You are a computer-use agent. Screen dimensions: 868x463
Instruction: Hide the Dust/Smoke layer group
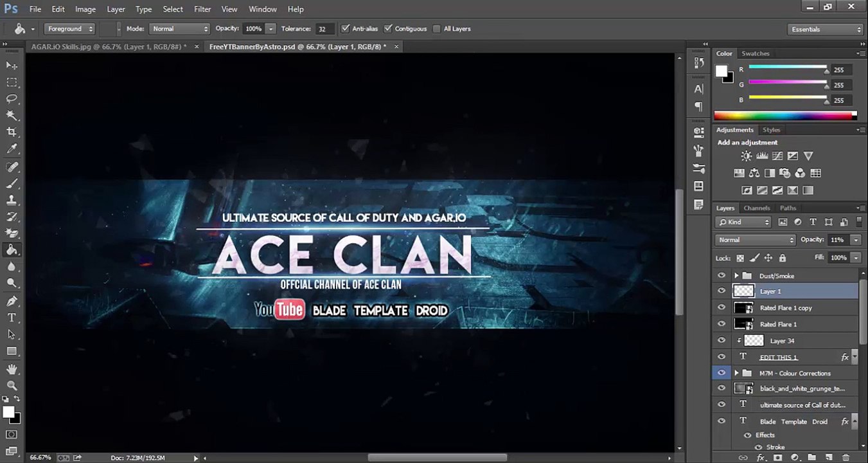722,276
